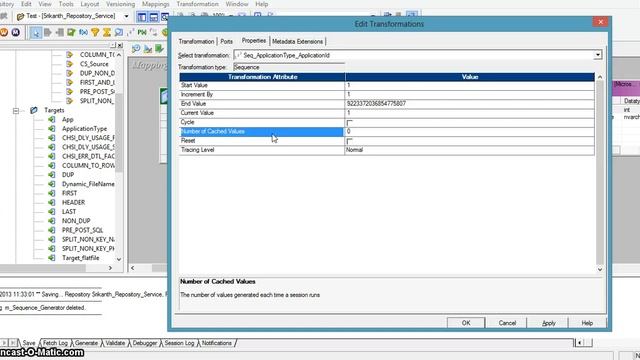Click the Expression f(x) transformation icon

coord(83,32)
